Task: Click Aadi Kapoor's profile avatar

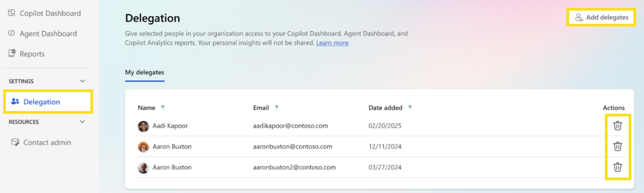Action: (x=143, y=126)
